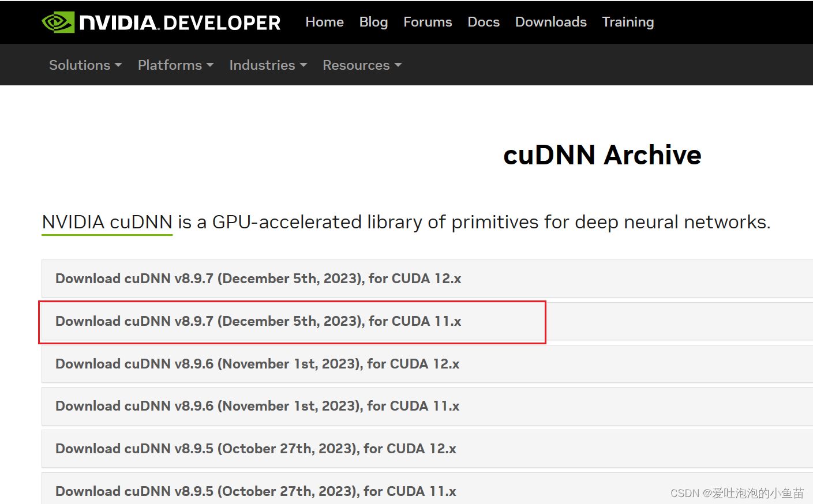Screen dimensions: 813x504
Task: Open the Downloads page
Action: coord(550,22)
